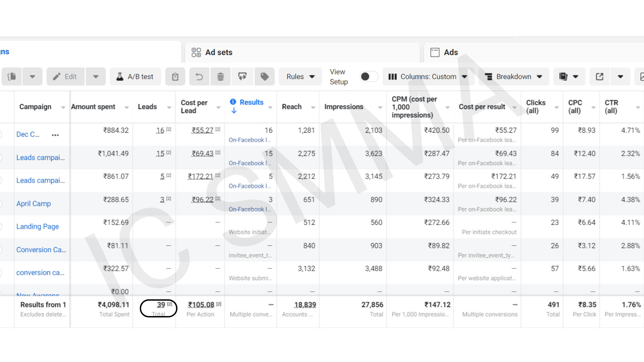Viewport: 644px width, 362px height.
Task: Open the Rules dropdown
Action: tap(300, 77)
